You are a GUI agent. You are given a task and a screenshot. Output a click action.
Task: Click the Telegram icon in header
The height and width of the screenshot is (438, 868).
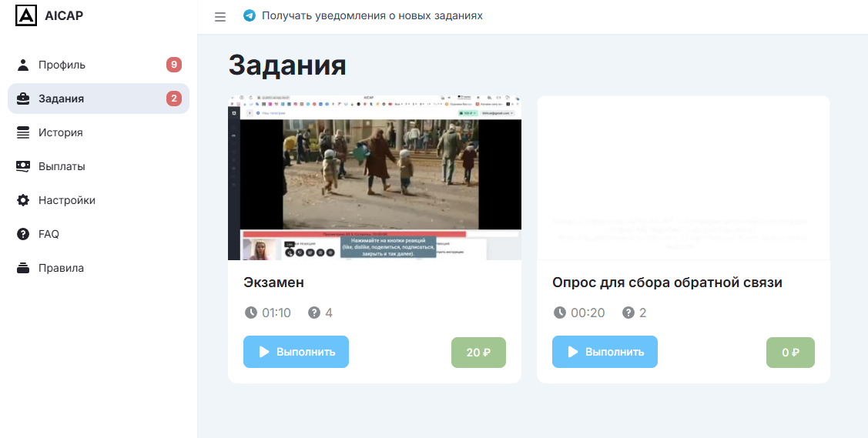click(250, 15)
